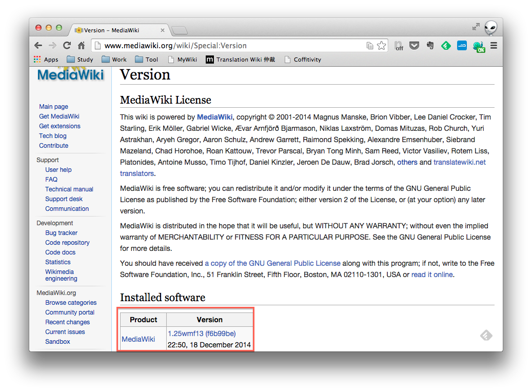Viewport: 532px width, 392px height.
Task: Open the Current issues link
Action: click(65, 332)
